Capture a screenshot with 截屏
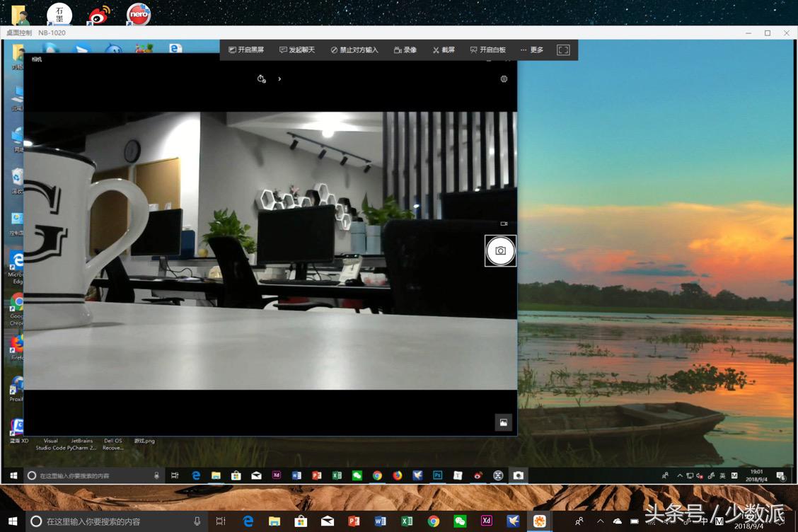This screenshot has height=532, width=798. pos(444,50)
